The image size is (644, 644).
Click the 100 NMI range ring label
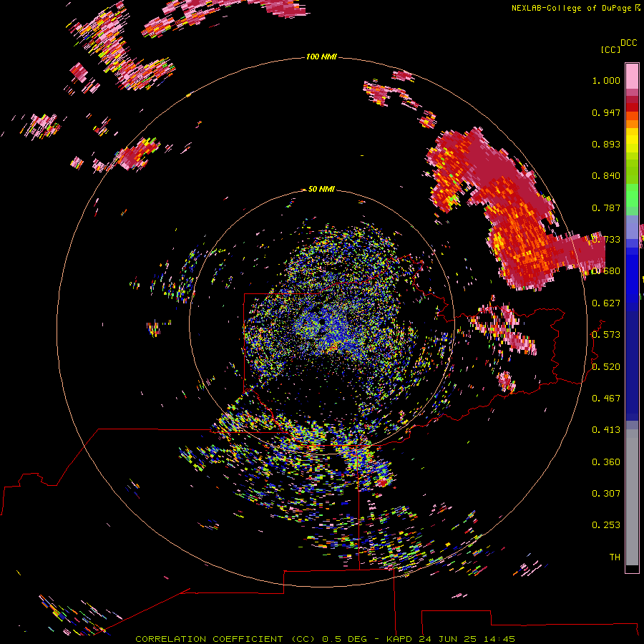point(321,57)
